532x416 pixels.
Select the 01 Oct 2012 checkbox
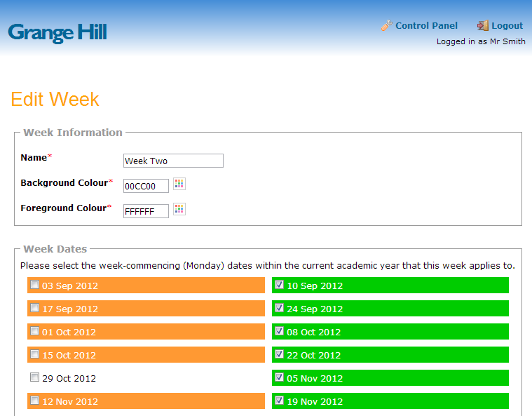35,331
